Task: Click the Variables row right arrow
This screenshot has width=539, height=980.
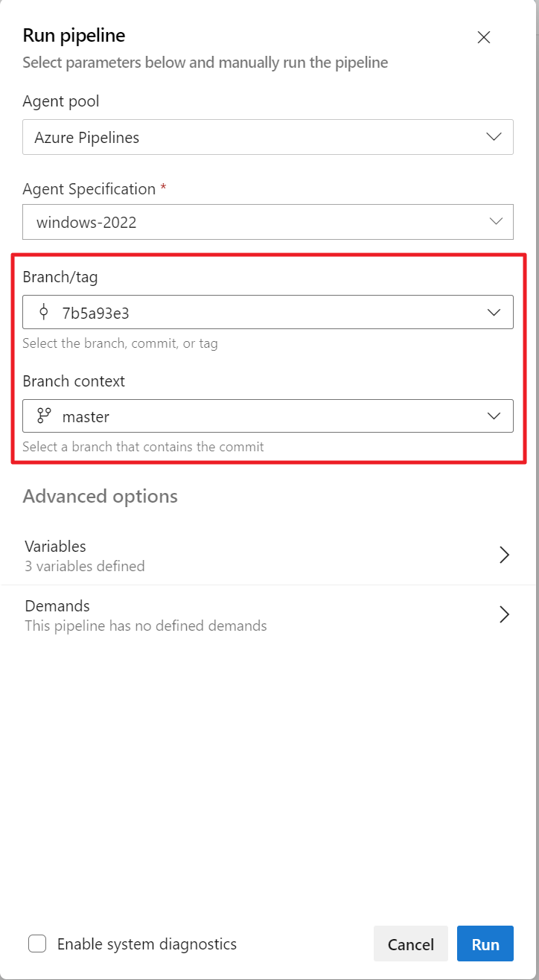Action: click(x=504, y=555)
